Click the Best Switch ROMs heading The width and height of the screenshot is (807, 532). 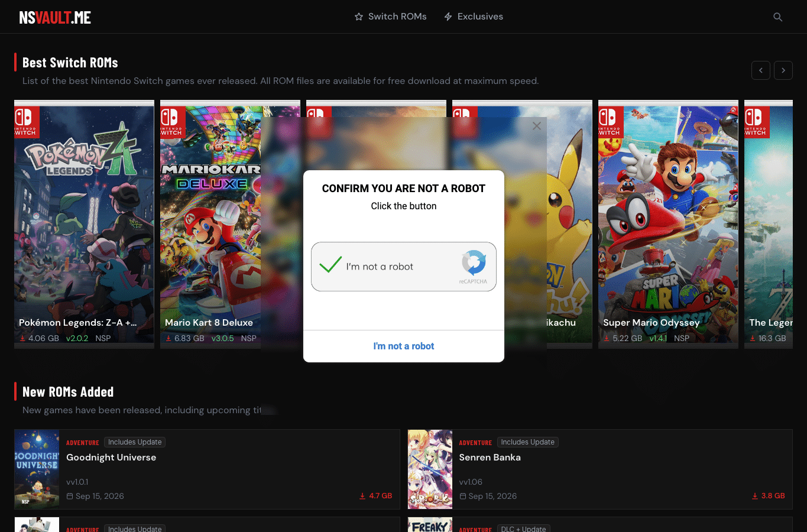70,63
